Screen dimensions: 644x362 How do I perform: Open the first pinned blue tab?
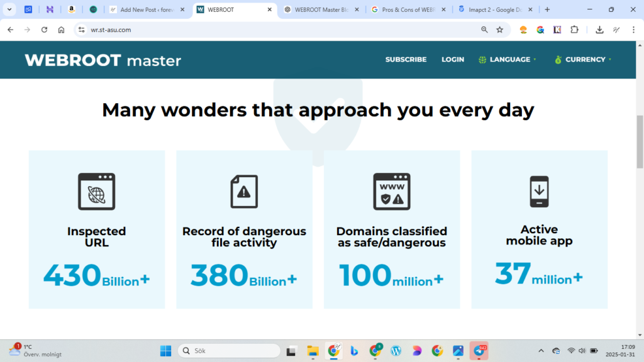click(28, 9)
